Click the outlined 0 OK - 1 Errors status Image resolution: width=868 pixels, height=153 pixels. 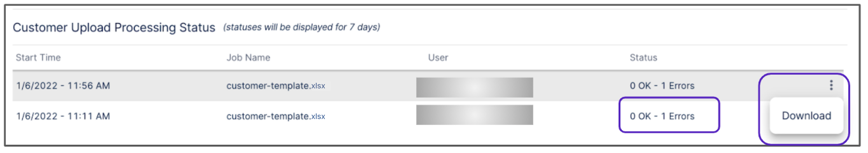click(662, 116)
